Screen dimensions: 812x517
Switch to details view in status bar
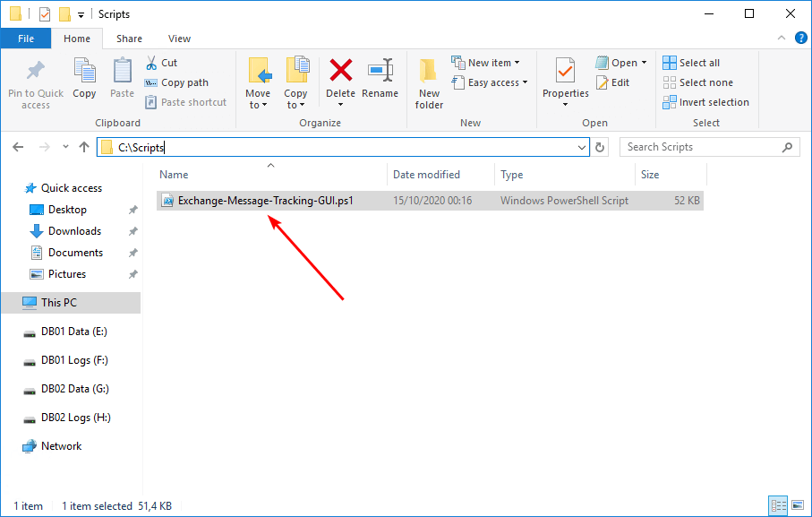click(x=778, y=505)
